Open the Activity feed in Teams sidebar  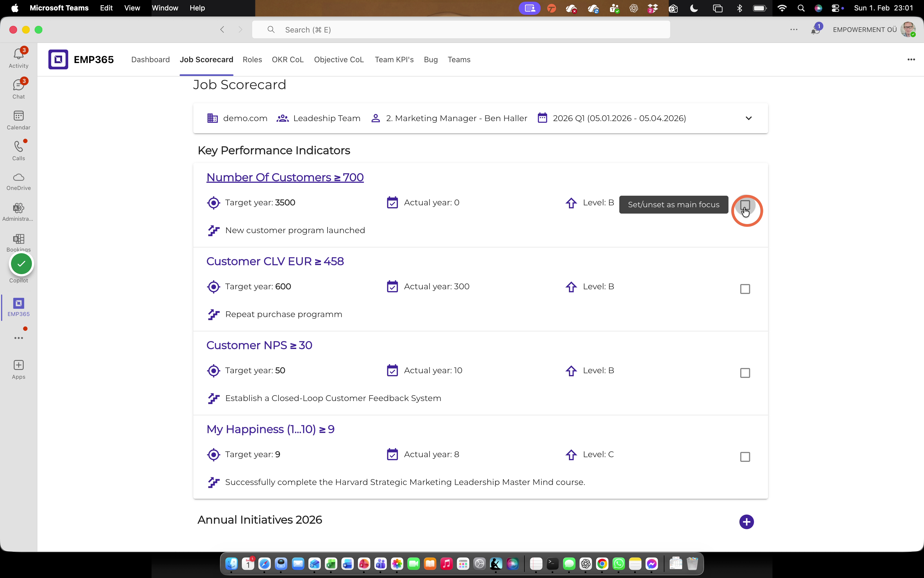[18, 58]
